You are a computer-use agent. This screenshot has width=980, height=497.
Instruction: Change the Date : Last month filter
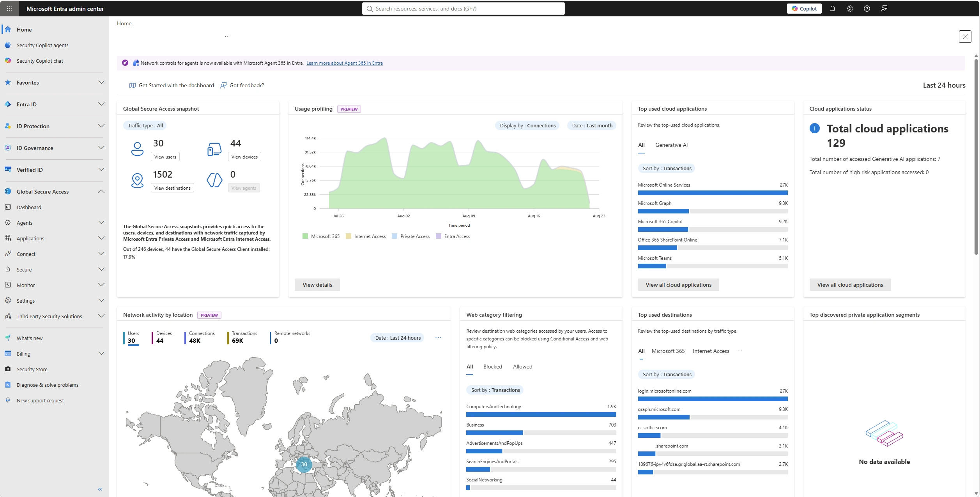(x=592, y=125)
